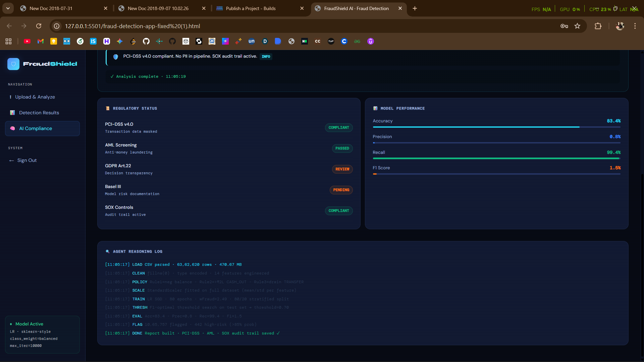Open the Gemini sparkle bookmark
The height and width of the screenshot is (362, 644).
pos(120,41)
